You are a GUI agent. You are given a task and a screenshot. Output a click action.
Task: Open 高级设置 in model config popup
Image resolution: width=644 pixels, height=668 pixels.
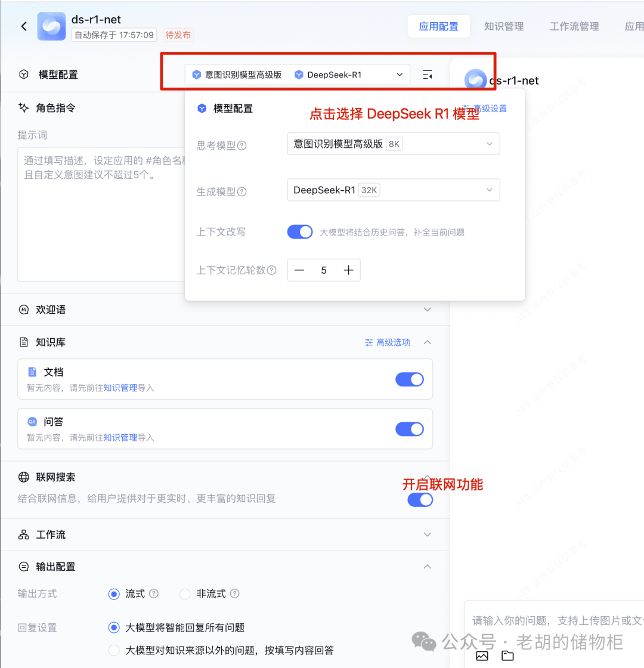(485, 108)
